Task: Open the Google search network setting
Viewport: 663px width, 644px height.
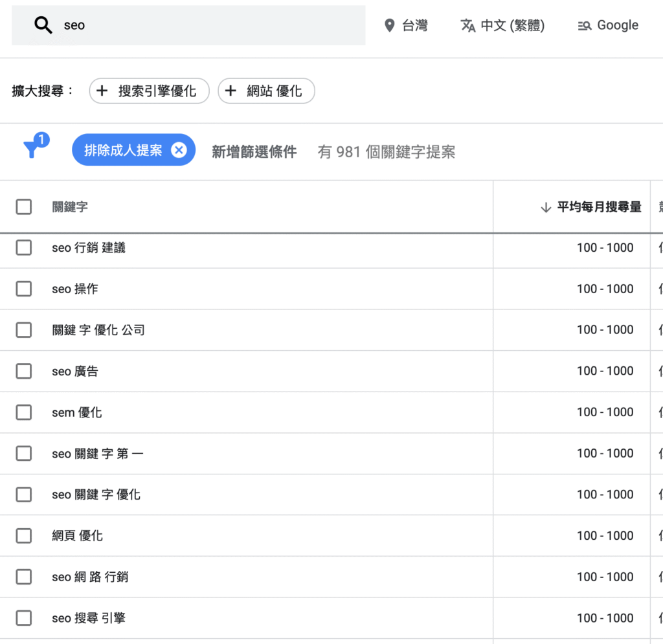Action: (x=608, y=25)
